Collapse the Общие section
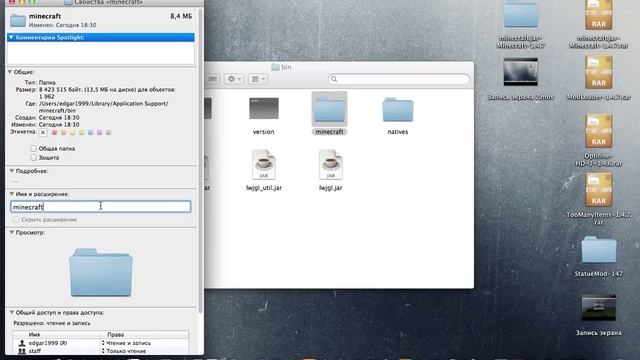This screenshot has height=360, width=640. click(10, 72)
